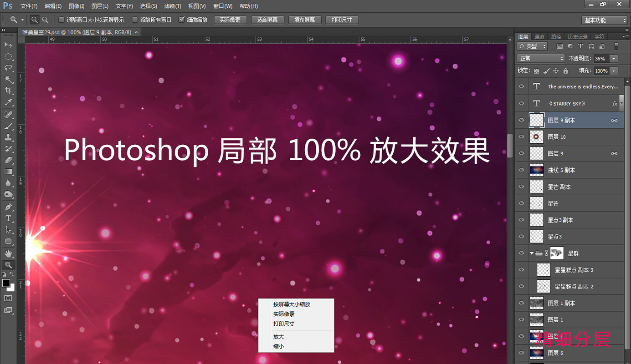
Task: Choose 放大 in context menu
Action: (x=278, y=337)
